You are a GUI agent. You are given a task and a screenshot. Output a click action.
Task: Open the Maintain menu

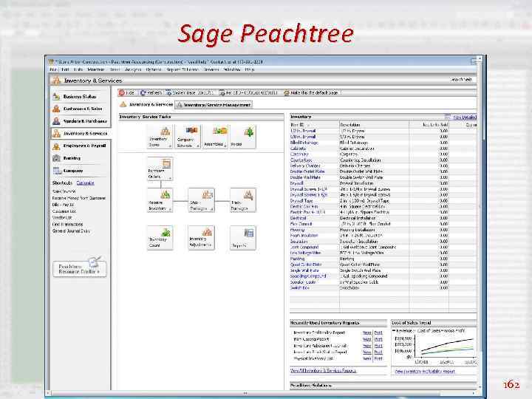click(95, 69)
